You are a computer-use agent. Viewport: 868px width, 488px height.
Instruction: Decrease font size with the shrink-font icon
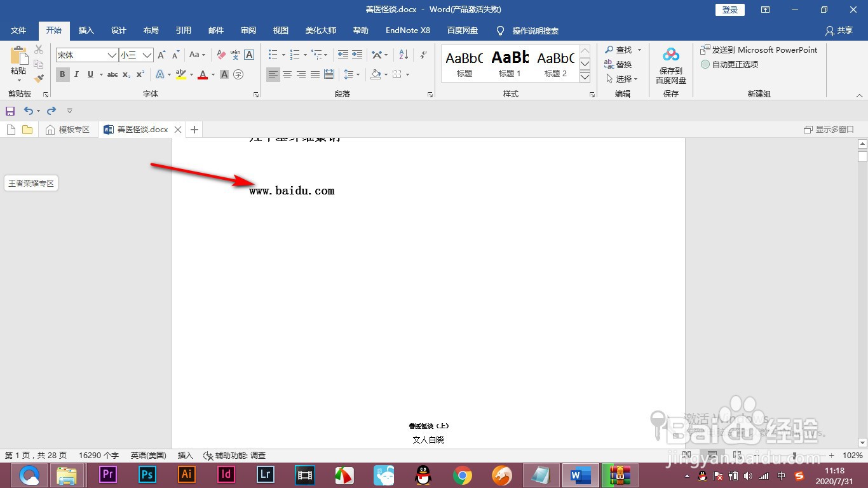176,55
